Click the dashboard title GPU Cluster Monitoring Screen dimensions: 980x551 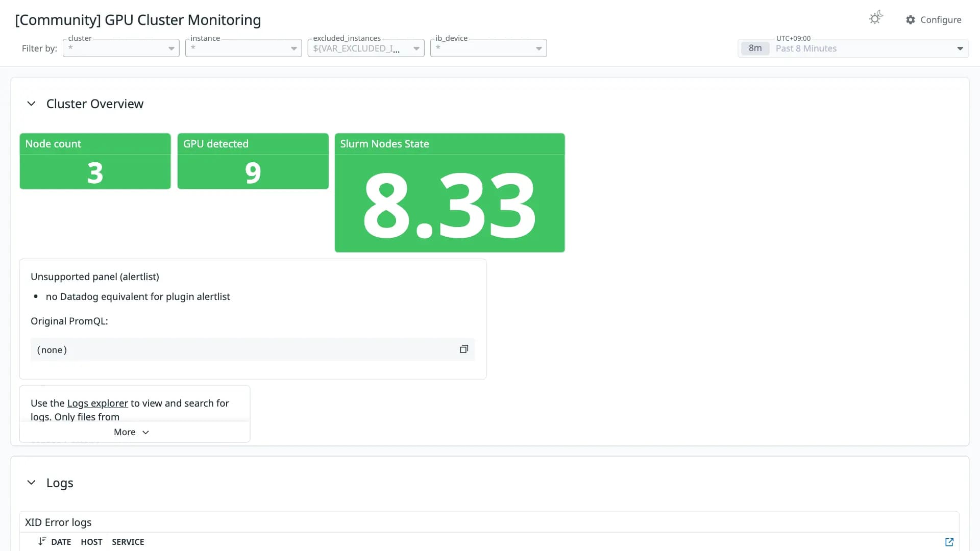[138, 20]
